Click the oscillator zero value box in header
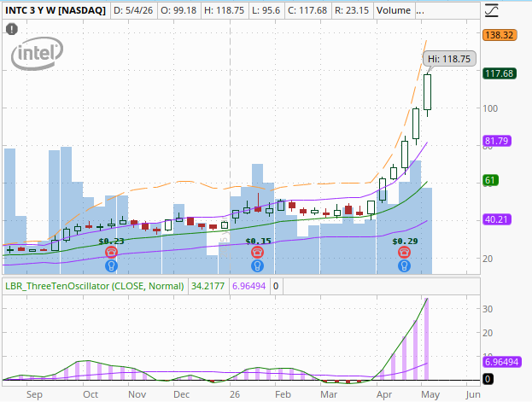 276,286
